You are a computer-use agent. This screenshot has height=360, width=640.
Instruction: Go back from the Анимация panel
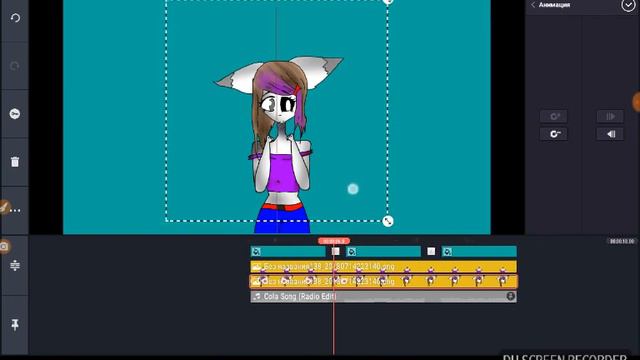point(533,5)
